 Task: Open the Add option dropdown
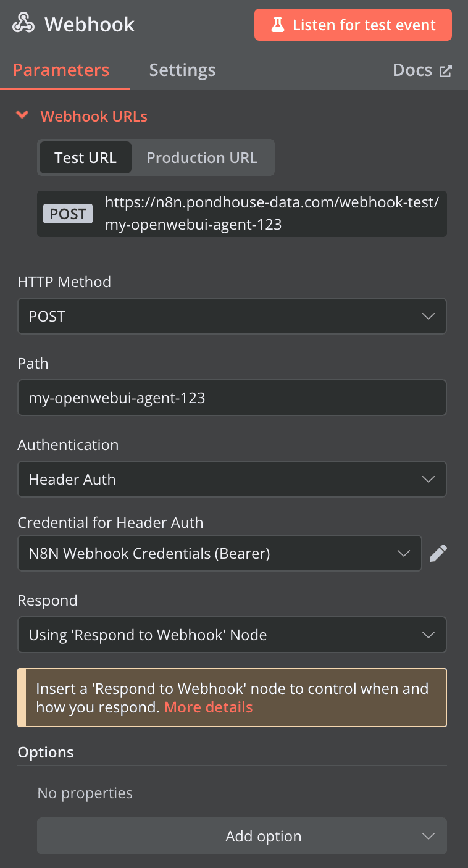[241, 836]
